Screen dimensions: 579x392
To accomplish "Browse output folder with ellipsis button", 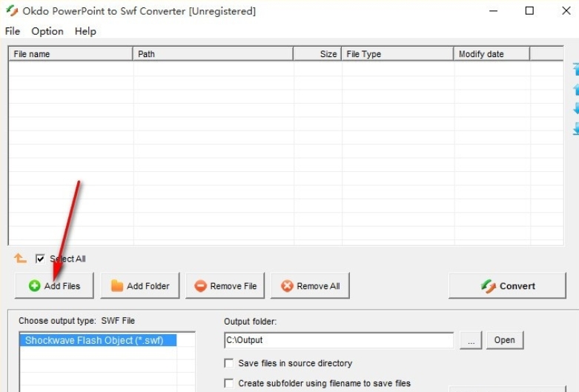I will click(471, 340).
